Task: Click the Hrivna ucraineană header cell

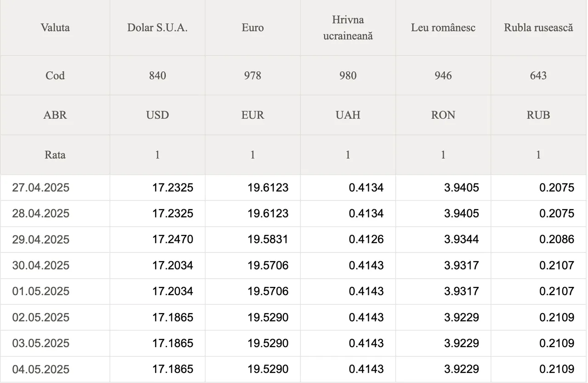Action: pos(348,28)
